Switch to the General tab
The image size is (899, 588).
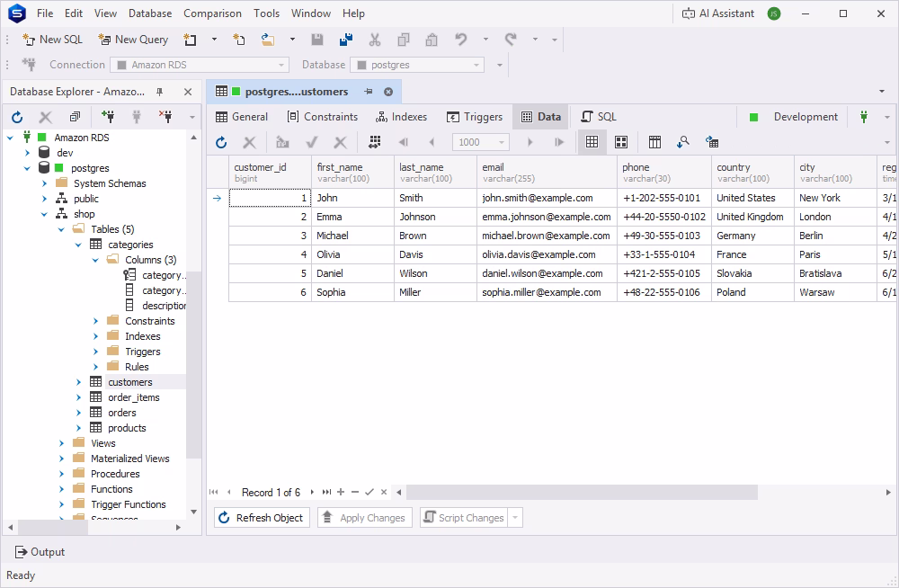tap(241, 117)
